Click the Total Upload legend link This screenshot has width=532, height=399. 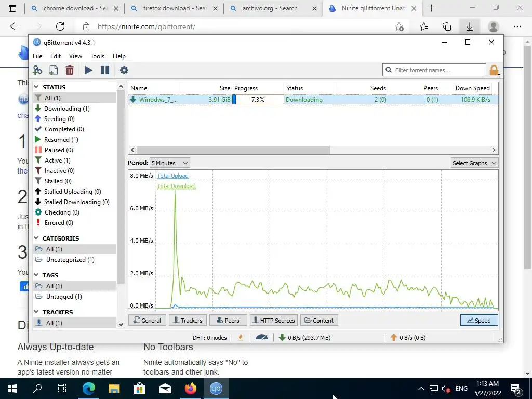[x=172, y=176]
